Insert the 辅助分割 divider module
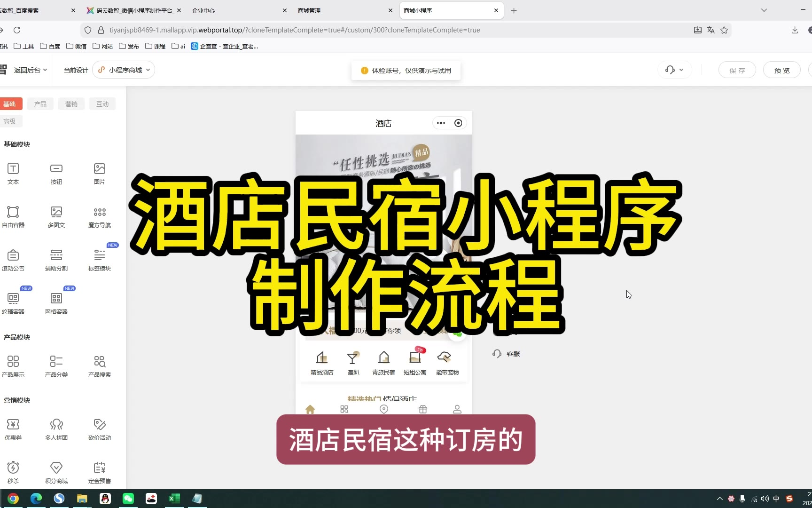 56,260
